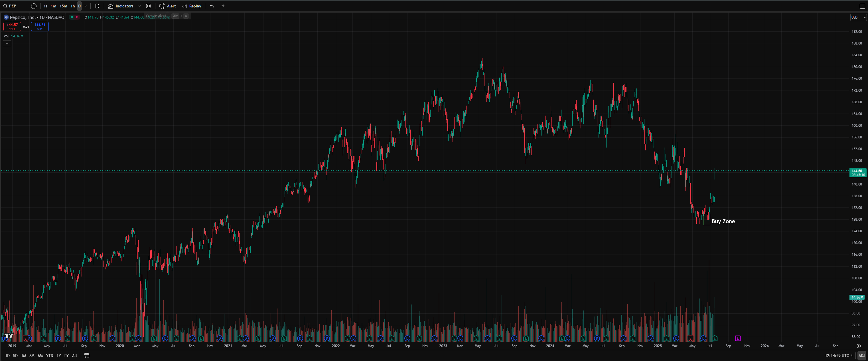Enter fullscreen mode via top-right icon
The width and height of the screenshot is (868, 361).
click(862, 6)
